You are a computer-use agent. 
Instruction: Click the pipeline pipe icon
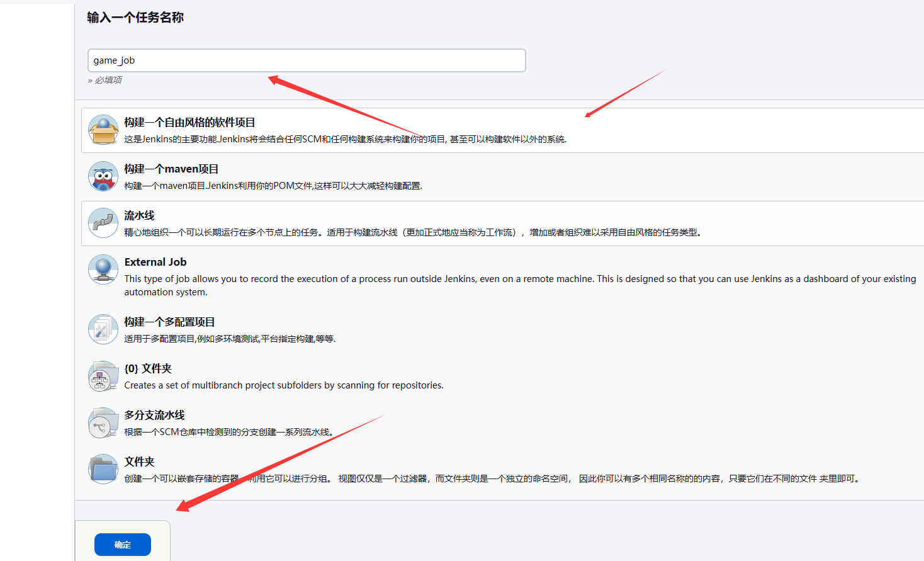(103, 223)
